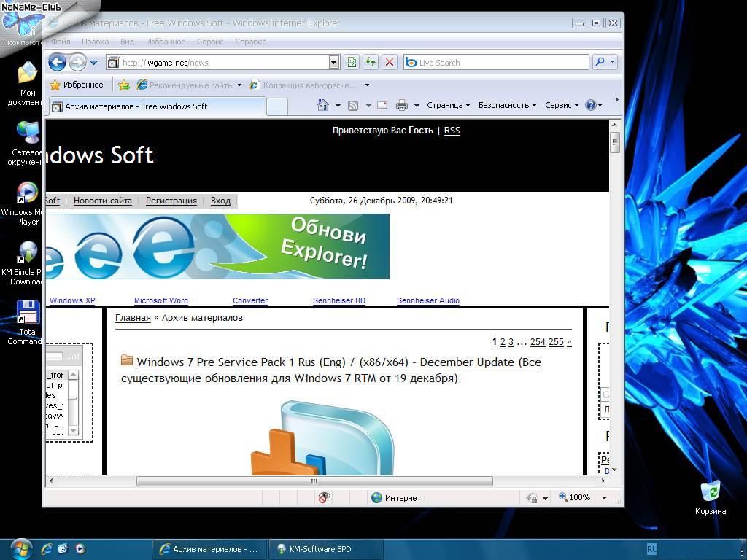Open the Безопасность command menu

508,105
